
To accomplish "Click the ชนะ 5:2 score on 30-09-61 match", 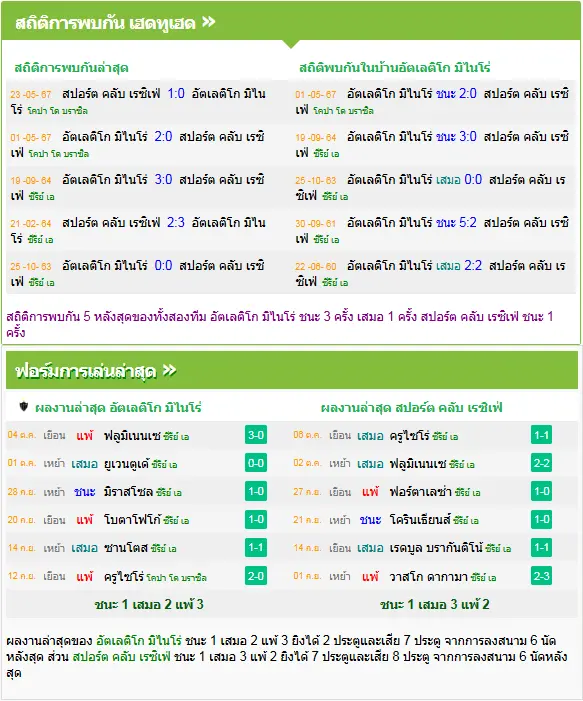I will pos(456,222).
